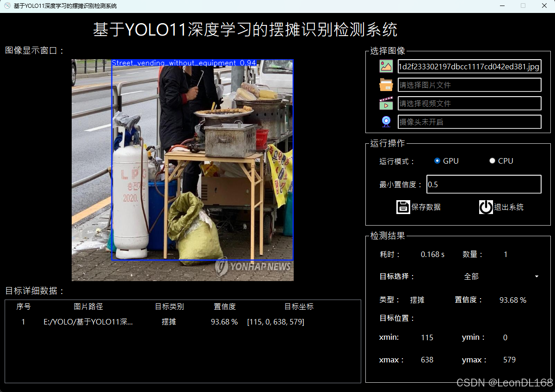Click the 最小置信度 input showing 0.5
Viewport: 555px width, 392px height.
[x=484, y=184]
